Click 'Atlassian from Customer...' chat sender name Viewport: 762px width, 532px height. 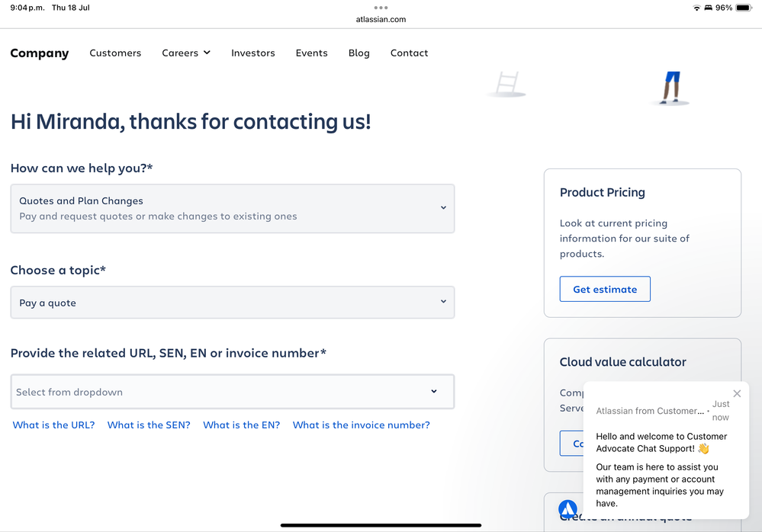(650, 411)
